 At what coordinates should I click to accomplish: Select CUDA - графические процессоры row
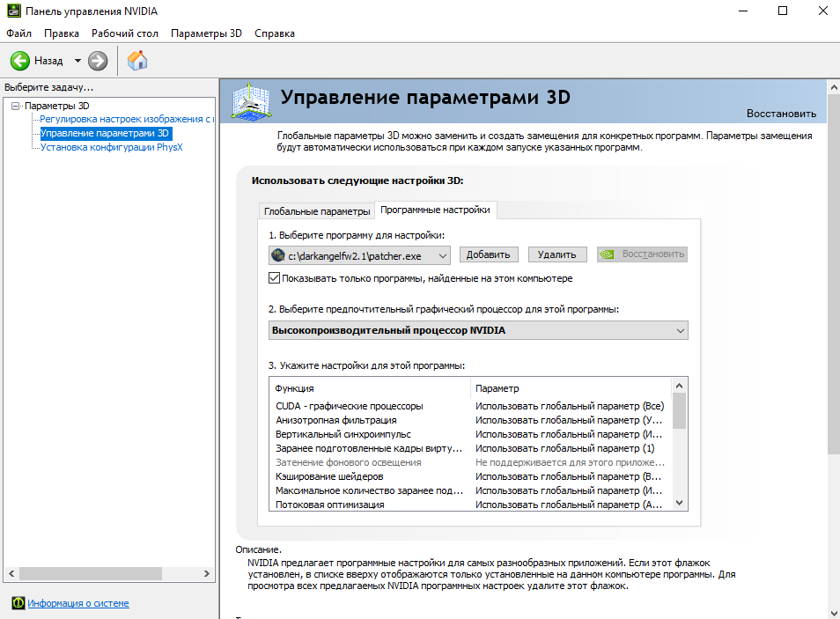tap(470, 406)
